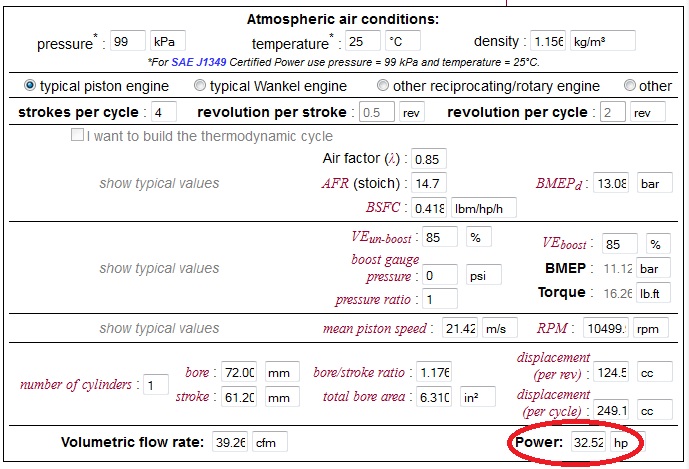Image resolution: width=689 pixels, height=469 pixels.
Task: Open the temperature unit °C dropdown
Action: 403,41
